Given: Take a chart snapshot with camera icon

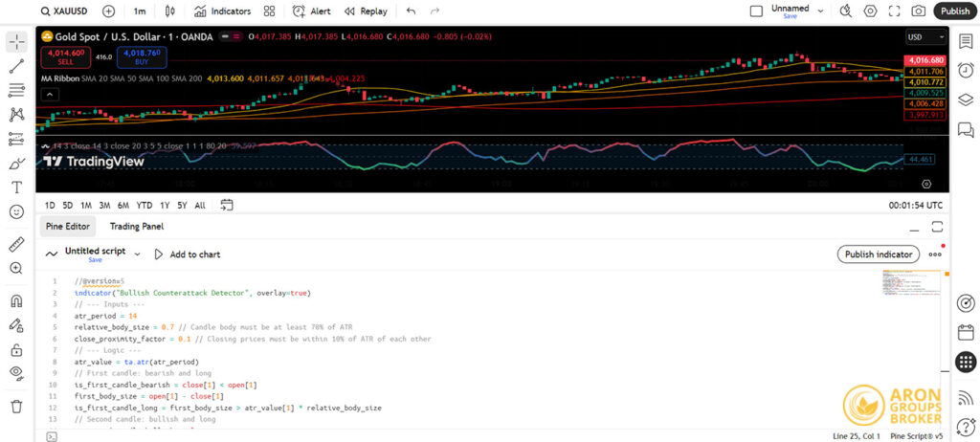Looking at the screenshot, I should (x=919, y=11).
